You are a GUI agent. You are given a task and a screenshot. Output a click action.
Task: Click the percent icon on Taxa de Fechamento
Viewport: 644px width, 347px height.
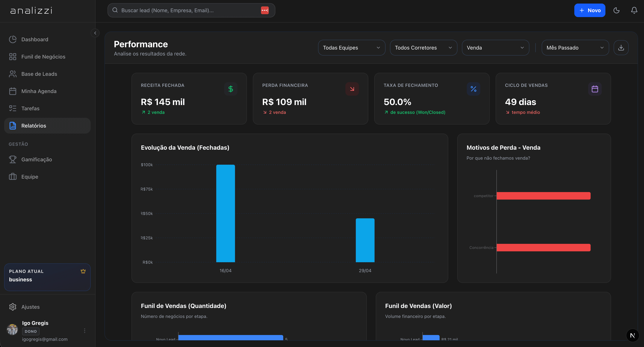[x=474, y=89]
